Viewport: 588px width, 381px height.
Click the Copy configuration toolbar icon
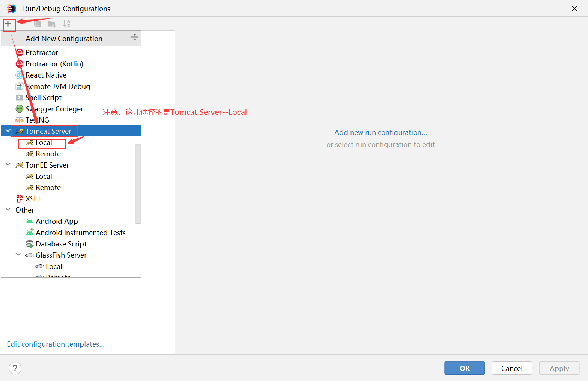(x=37, y=24)
